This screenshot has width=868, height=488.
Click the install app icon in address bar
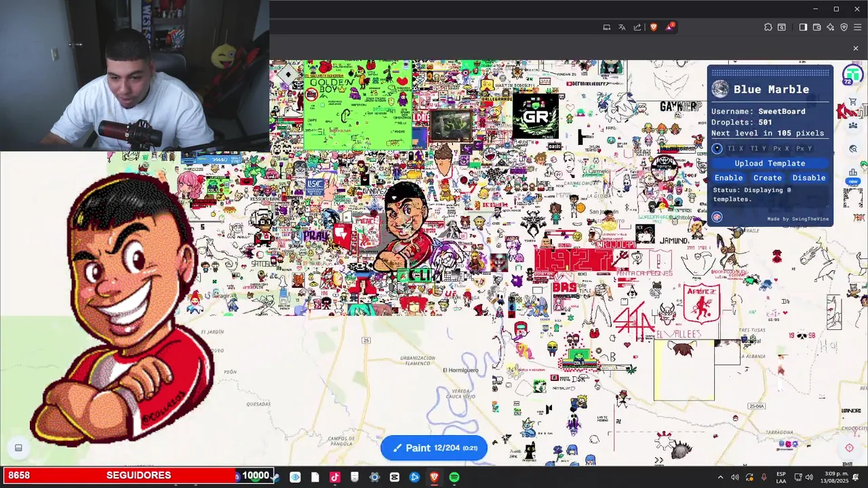click(x=607, y=27)
